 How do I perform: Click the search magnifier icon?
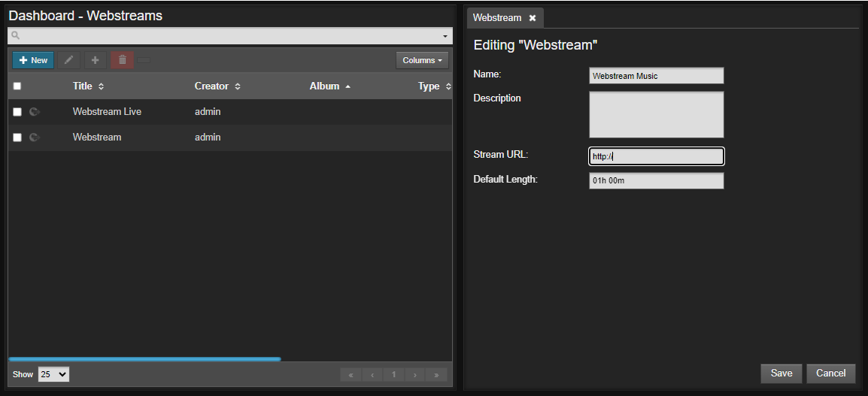coord(16,36)
